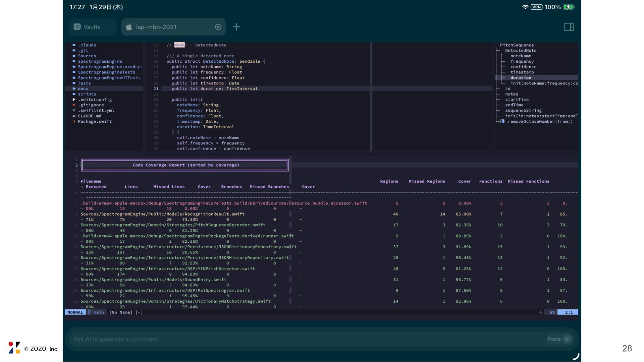Toggle the right sidebar panel icon
644x362 pixels.
[569, 27]
